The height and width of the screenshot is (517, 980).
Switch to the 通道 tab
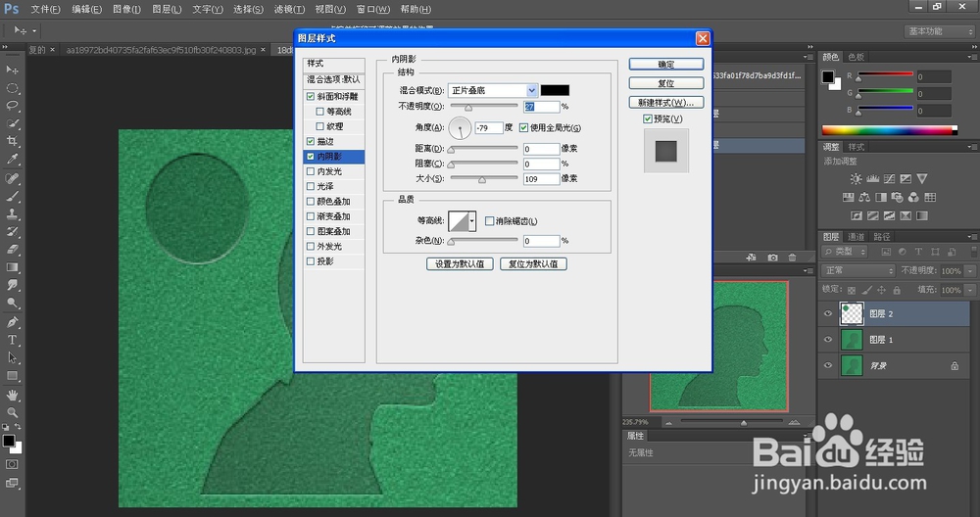click(x=857, y=237)
